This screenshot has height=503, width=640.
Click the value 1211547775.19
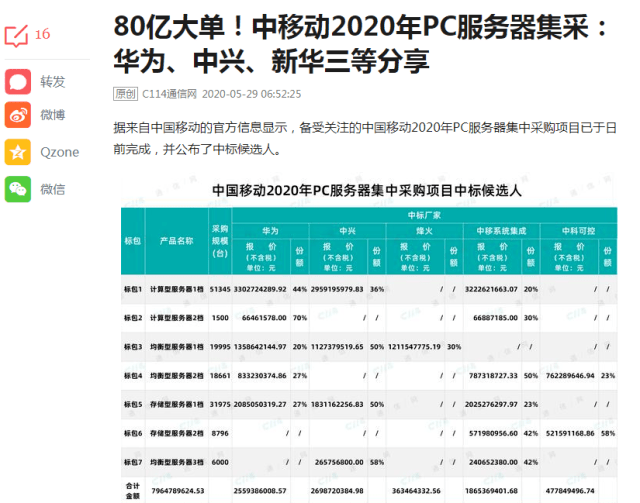[x=414, y=347]
